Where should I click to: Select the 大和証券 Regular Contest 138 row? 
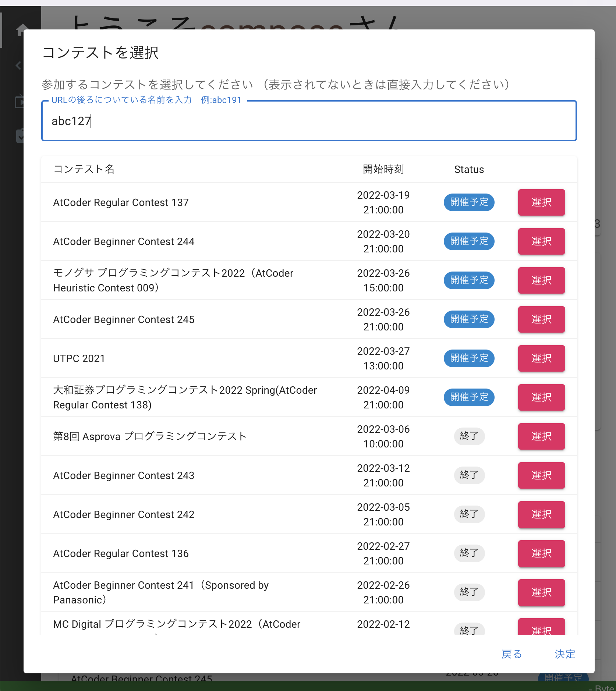[541, 397]
